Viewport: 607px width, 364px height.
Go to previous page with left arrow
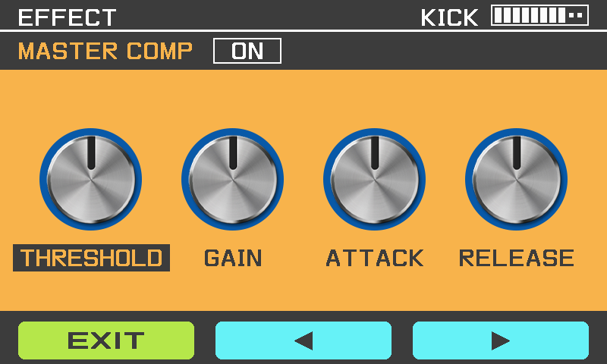pos(303,340)
